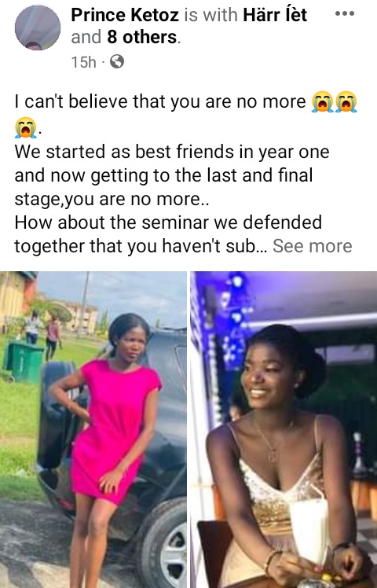This screenshot has height=588, width=377.
Task: Click the globe public audience icon
Action: [x=117, y=61]
